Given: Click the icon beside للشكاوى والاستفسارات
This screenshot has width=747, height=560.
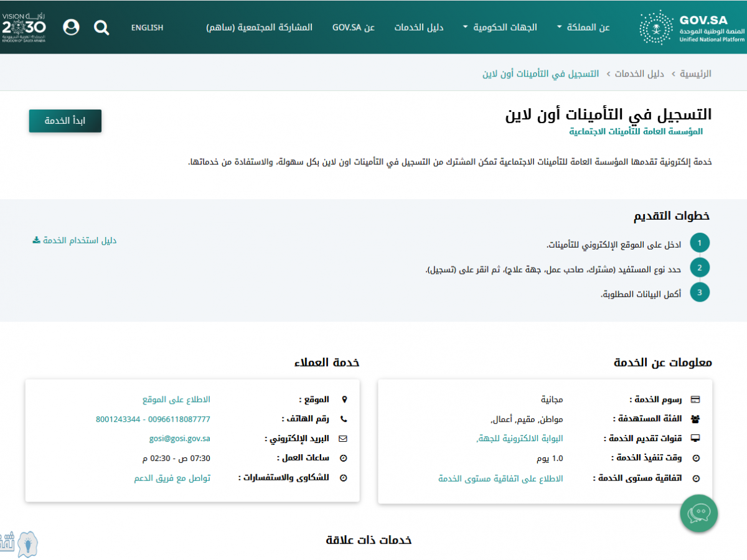Looking at the screenshot, I should pyautogui.click(x=344, y=478).
